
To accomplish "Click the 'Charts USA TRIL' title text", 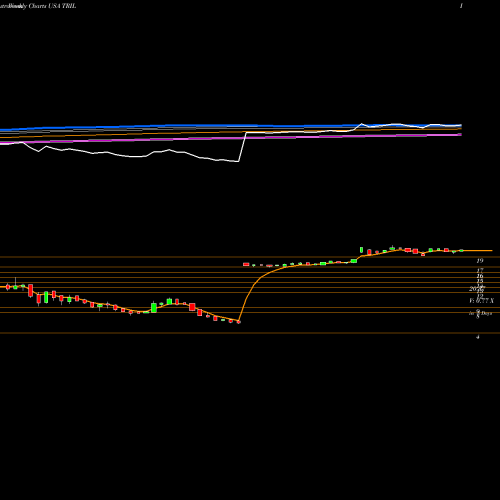I will click(x=52, y=6).
